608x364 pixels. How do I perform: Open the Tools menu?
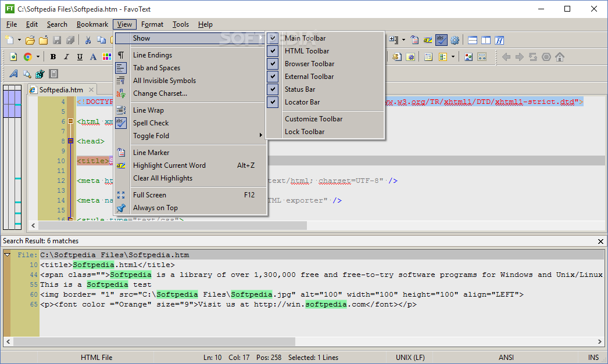coord(181,24)
